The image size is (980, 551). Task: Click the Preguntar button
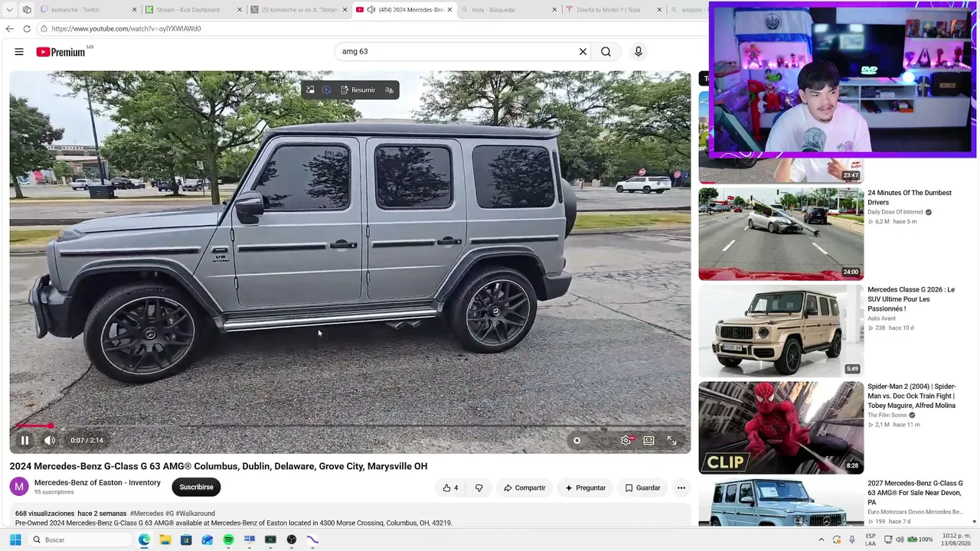coord(585,487)
